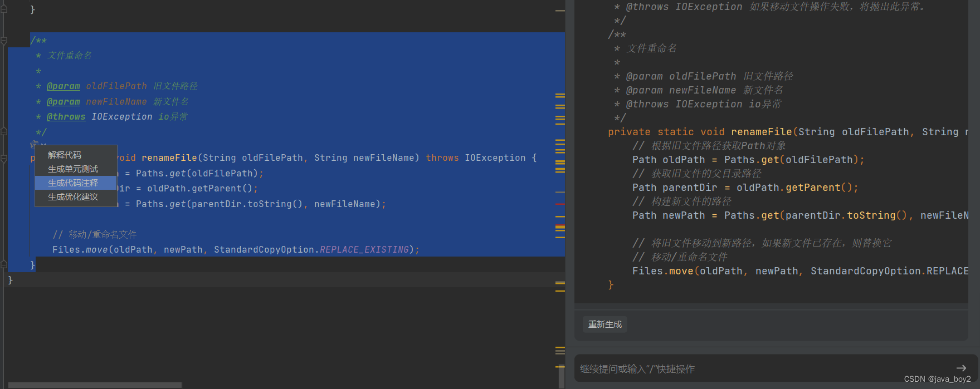Viewport: 980px width, 389px height.
Task: Click 'throws' keyword in the editor signature
Action: pyautogui.click(x=442, y=158)
